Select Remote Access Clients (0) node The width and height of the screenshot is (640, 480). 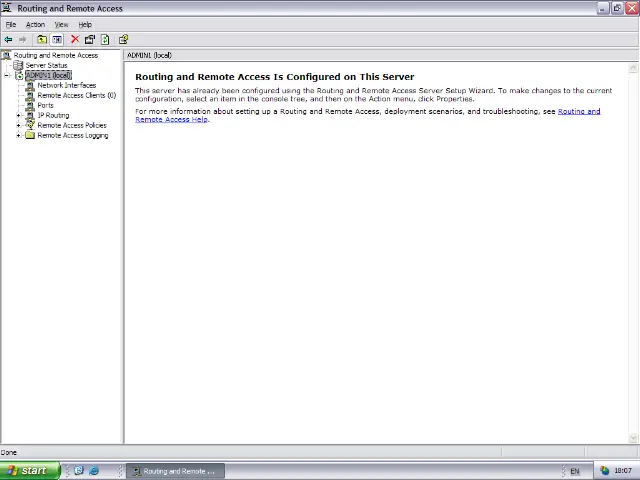[x=76, y=95]
